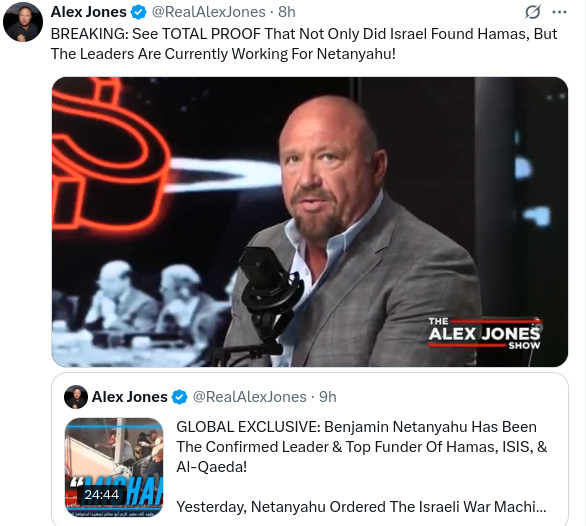The image size is (586, 526).
Task: Click The Alex Jones Show logo watermark
Action: (485, 333)
